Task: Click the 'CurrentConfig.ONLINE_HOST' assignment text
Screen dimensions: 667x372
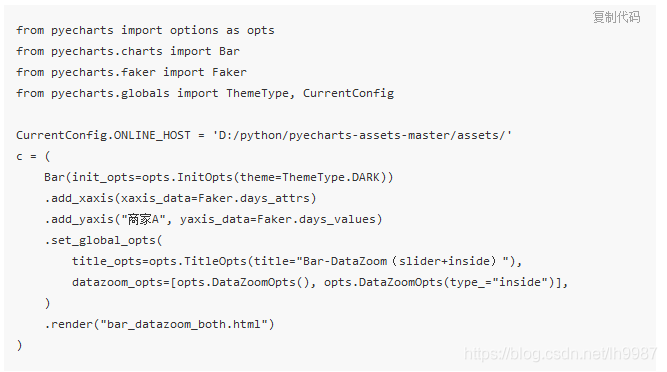Action: (103, 135)
